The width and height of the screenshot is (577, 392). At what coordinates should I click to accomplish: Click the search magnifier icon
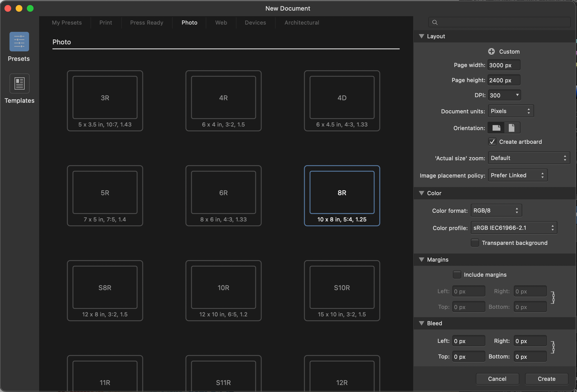point(435,22)
